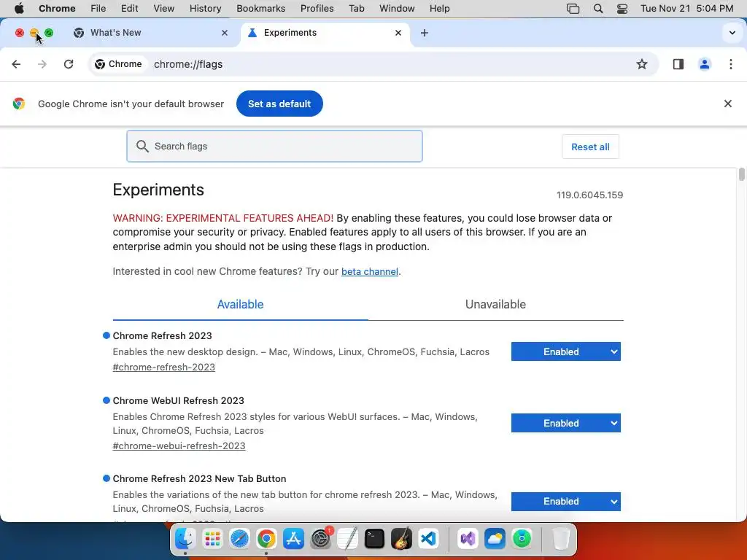The width and height of the screenshot is (747, 560).
Task: Open the Bookmarks menu
Action: (260, 9)
